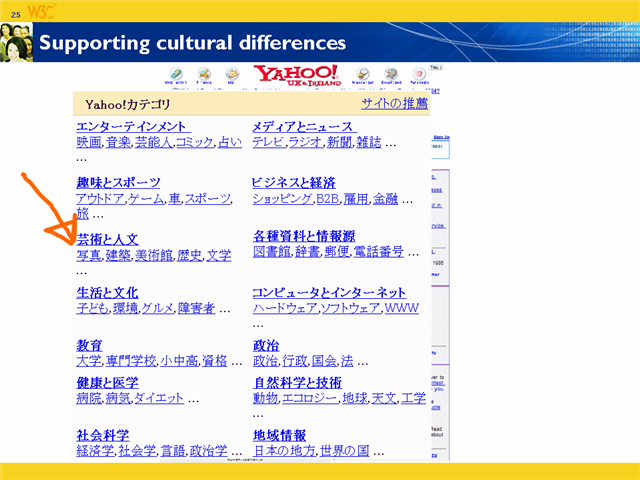The image size is (640, 480).
Task: Open the サイトの推薦 link
Action: (394, 104)
